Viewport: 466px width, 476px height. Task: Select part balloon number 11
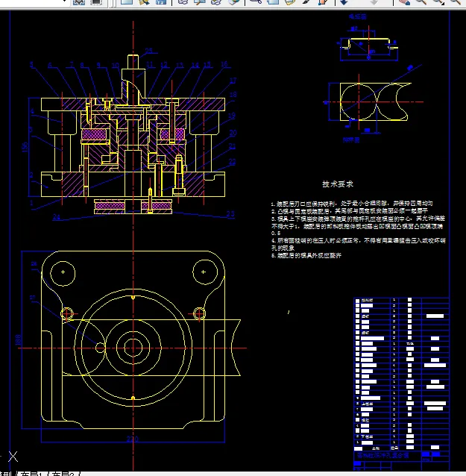(150, 64)
